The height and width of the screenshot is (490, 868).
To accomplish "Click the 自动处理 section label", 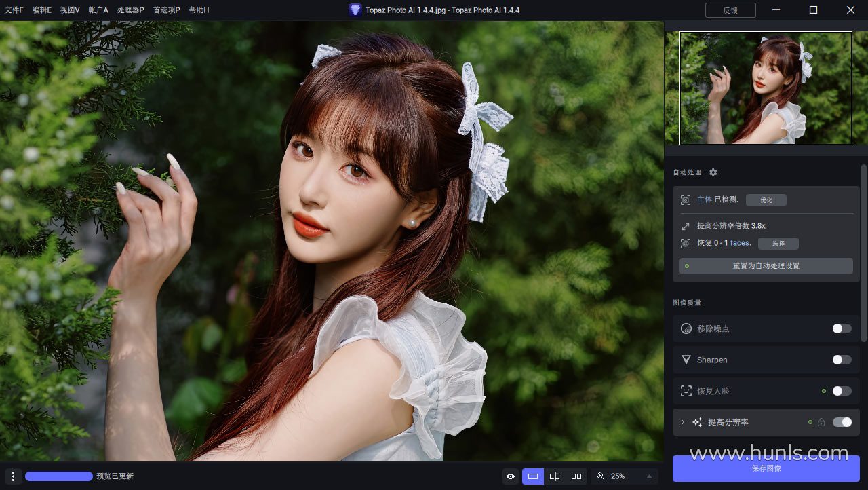I will [687, 172].
